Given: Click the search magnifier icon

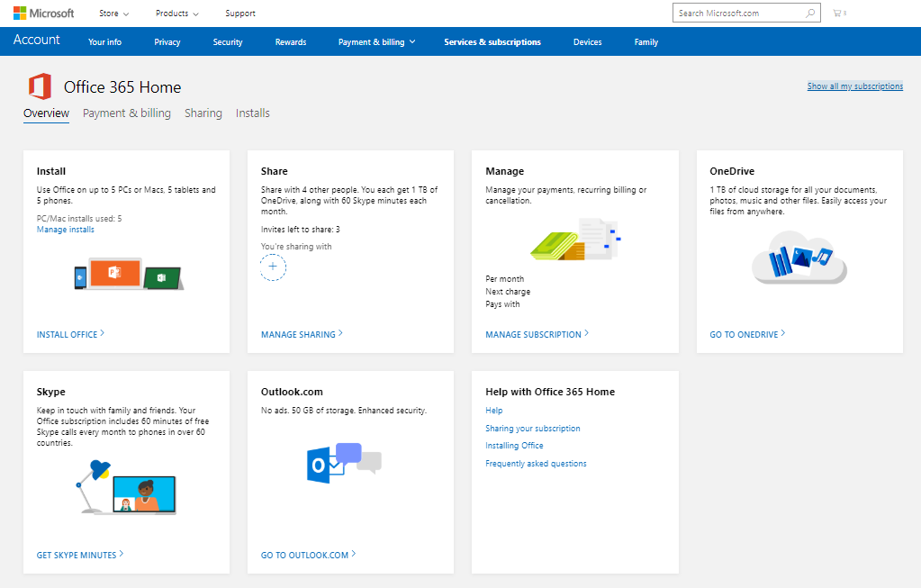Looking at the screenshot, I should [x=810, y=13].
